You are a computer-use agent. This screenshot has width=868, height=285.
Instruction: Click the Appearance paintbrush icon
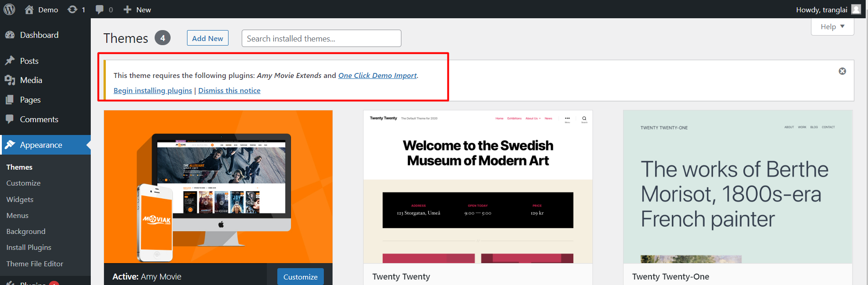10,145
